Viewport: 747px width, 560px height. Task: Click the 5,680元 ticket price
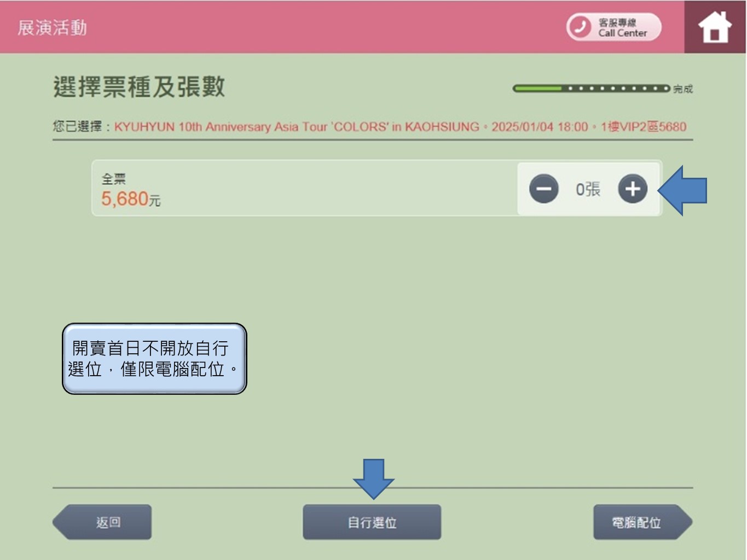pyautogui.click(x=131, y=199)
